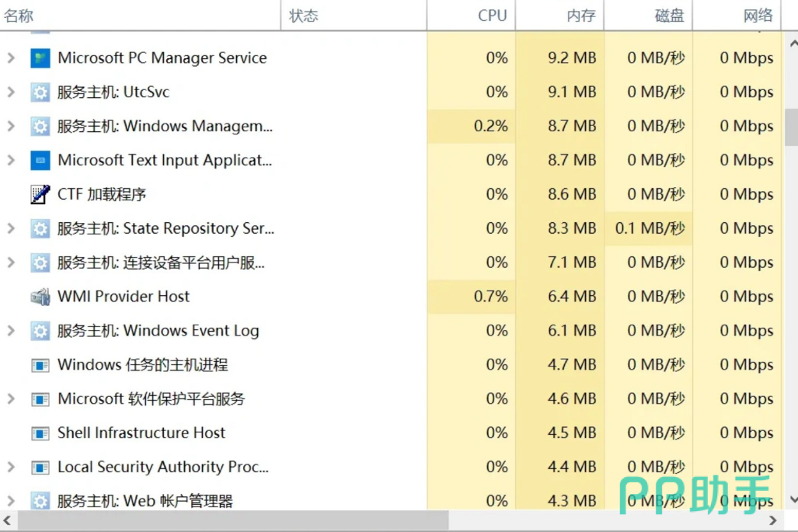Viewport: 798px width, 532px height.
Task: Select the gear icon for Windows Event Log
Action: pos(40,331)
